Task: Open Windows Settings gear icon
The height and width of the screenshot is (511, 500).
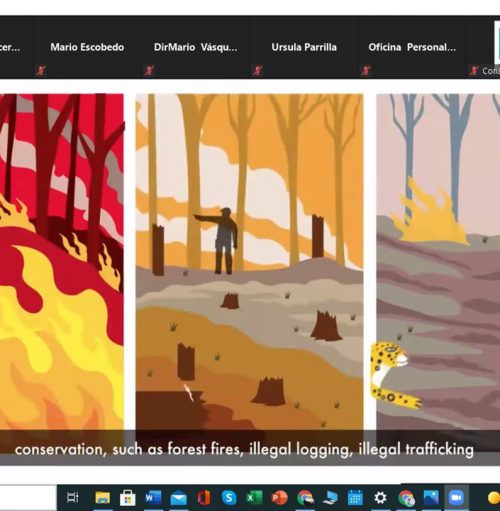Action: 380,498
